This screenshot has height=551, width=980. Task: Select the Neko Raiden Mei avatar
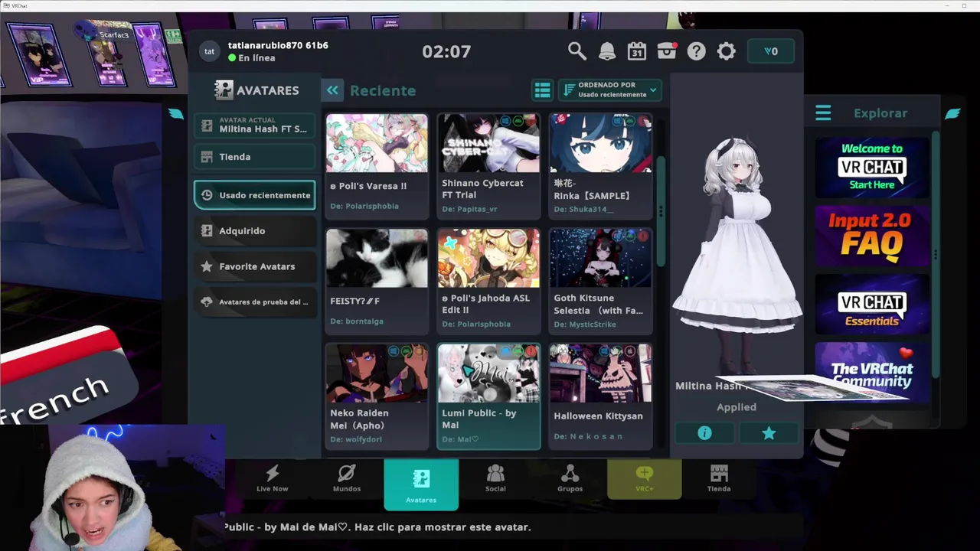377,396
